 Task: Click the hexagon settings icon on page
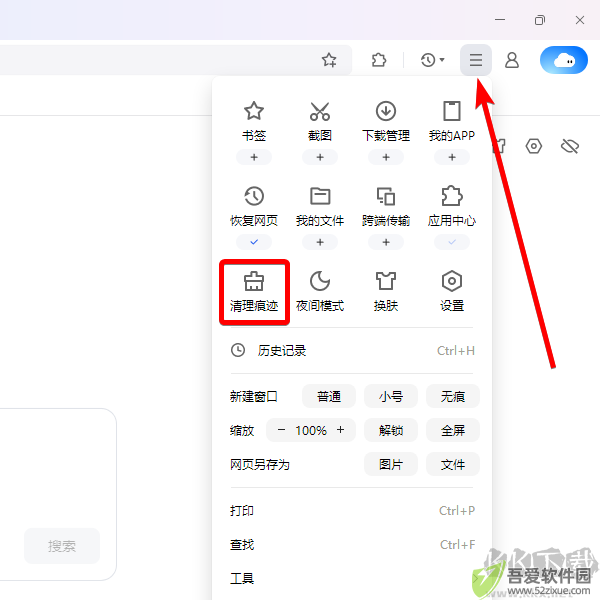click(x=533, y=146)
